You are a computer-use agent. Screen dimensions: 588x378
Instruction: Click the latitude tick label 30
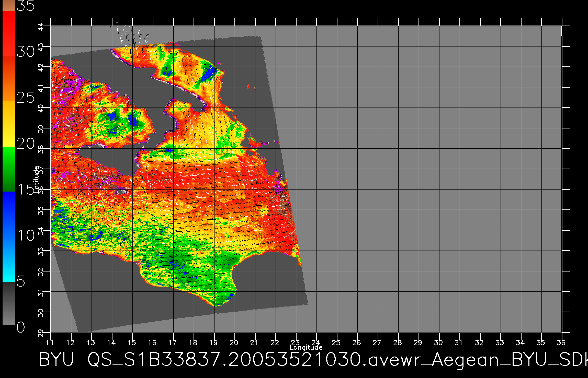coord(41,313)
